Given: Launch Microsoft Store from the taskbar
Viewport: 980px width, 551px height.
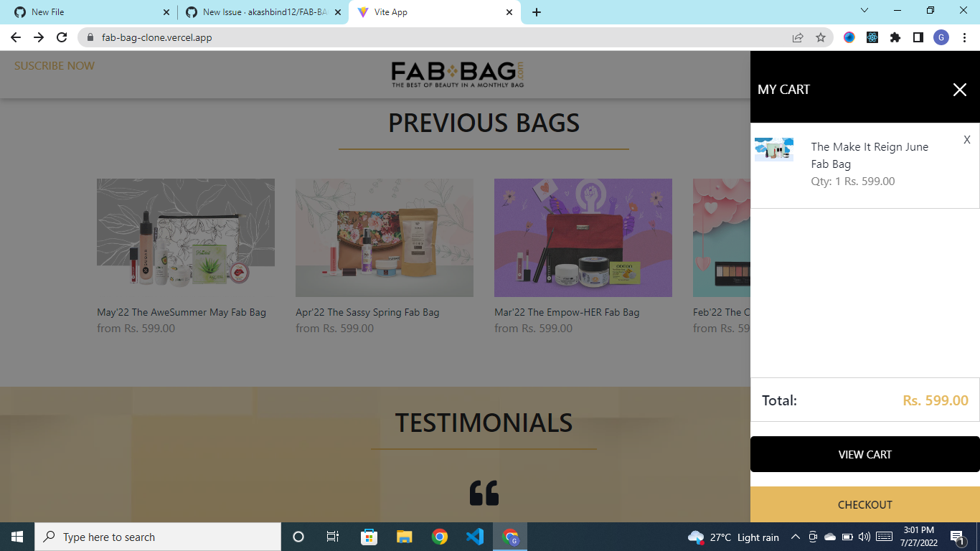Looking at the screenshot, I should coord(369,537).
